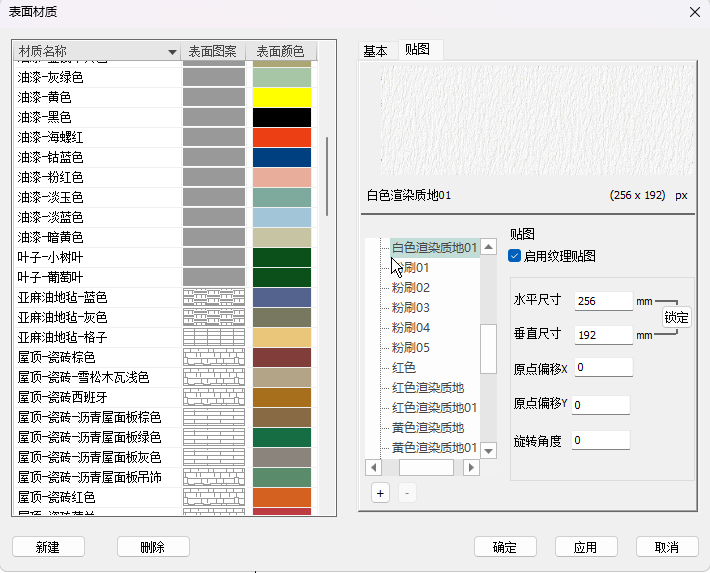The image size is (710, 573).
Task: Click the pattern swatch for 亚麻油地毡-蓝色
Action: tap(214, 297)
